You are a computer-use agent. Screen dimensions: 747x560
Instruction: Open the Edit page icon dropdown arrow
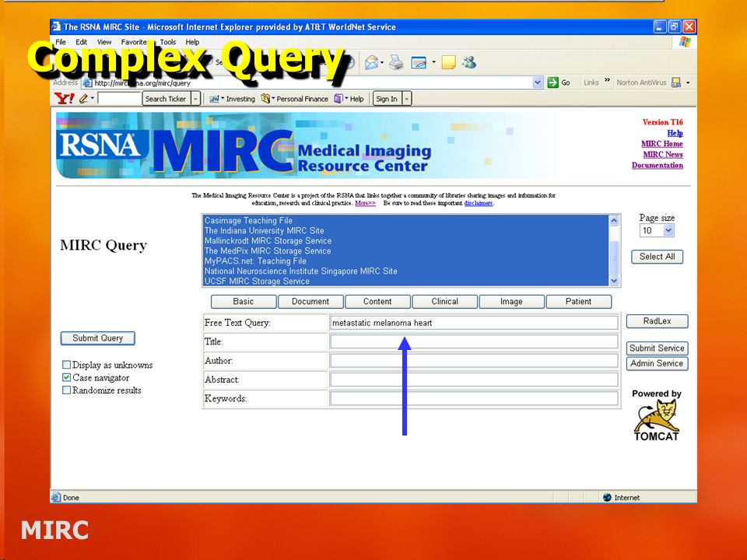point(433,62)
